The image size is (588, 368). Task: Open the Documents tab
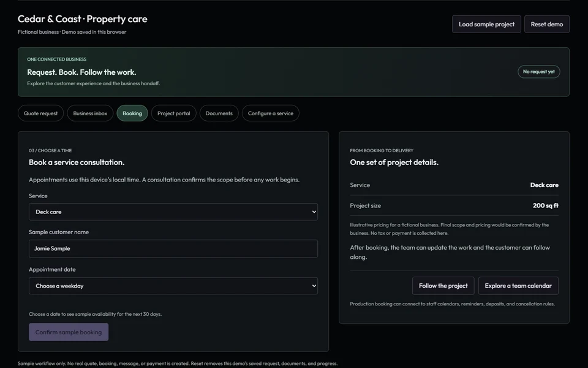point(219,113)
